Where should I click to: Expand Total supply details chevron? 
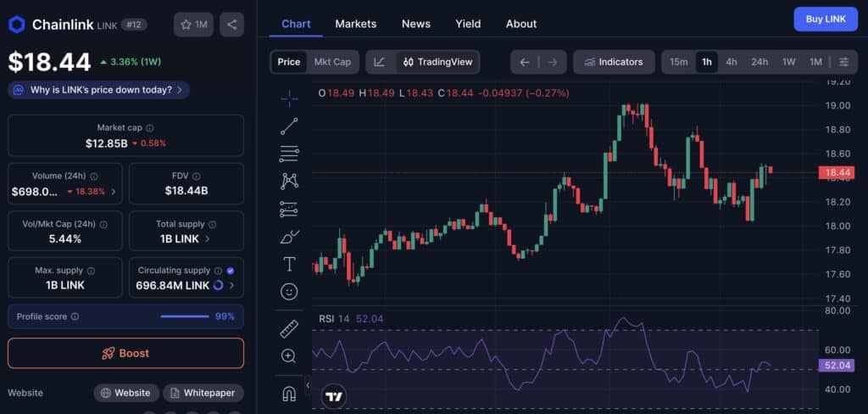208,239
